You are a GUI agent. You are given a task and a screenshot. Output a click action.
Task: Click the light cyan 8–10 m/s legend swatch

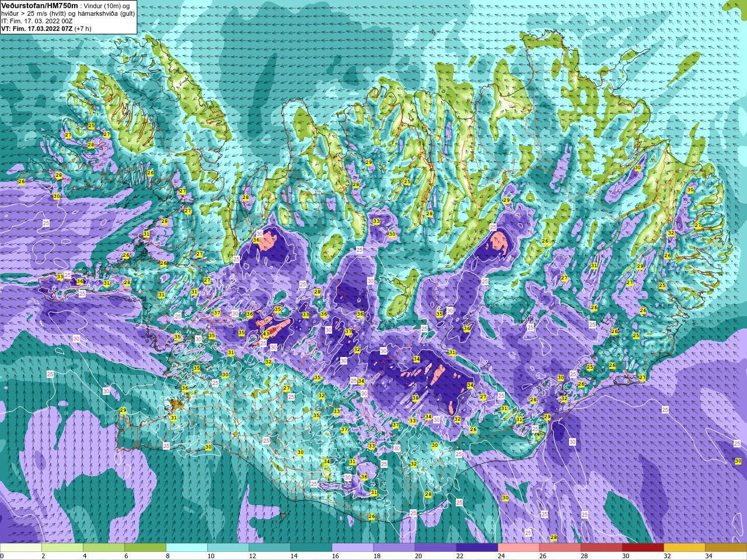(187, 548)
